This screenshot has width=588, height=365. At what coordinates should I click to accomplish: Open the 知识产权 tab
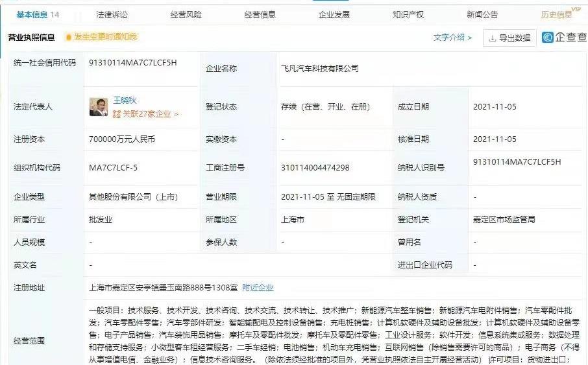(x=408, y=14)
